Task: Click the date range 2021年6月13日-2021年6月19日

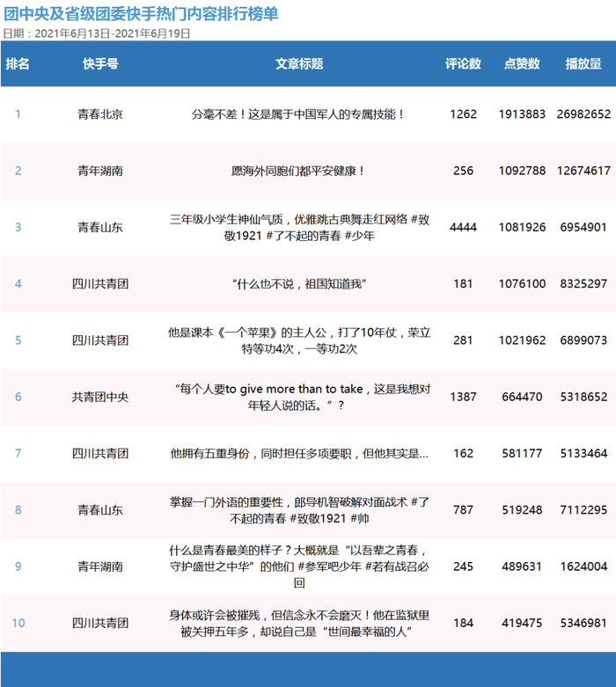Action: pyautogui.click(x=113, y=33)
